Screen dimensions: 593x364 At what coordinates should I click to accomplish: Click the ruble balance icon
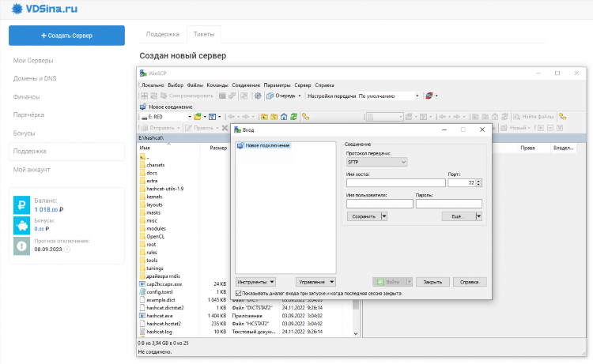21,205
